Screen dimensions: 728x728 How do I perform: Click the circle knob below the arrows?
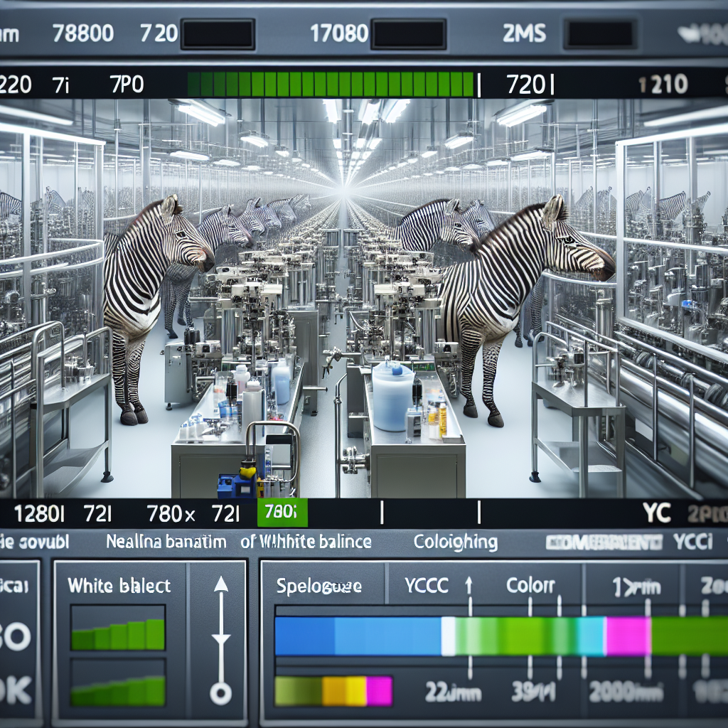pyautogui.click(x=220, y=692)
